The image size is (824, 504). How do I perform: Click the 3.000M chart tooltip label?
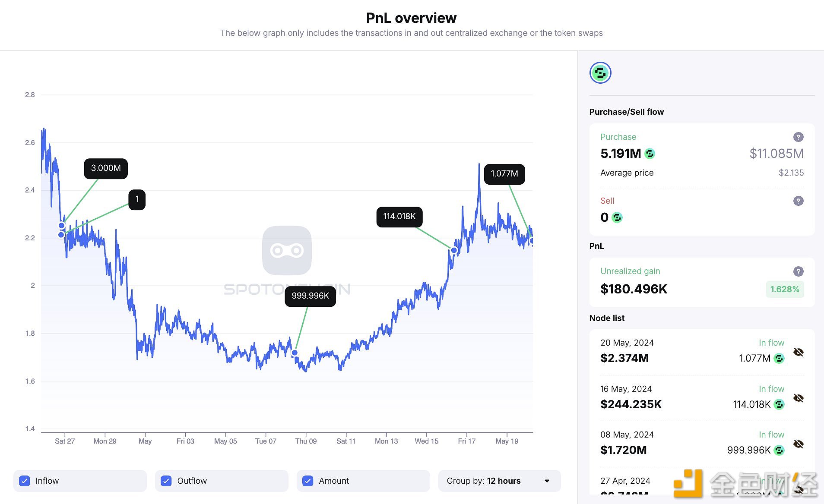[106, 168]
